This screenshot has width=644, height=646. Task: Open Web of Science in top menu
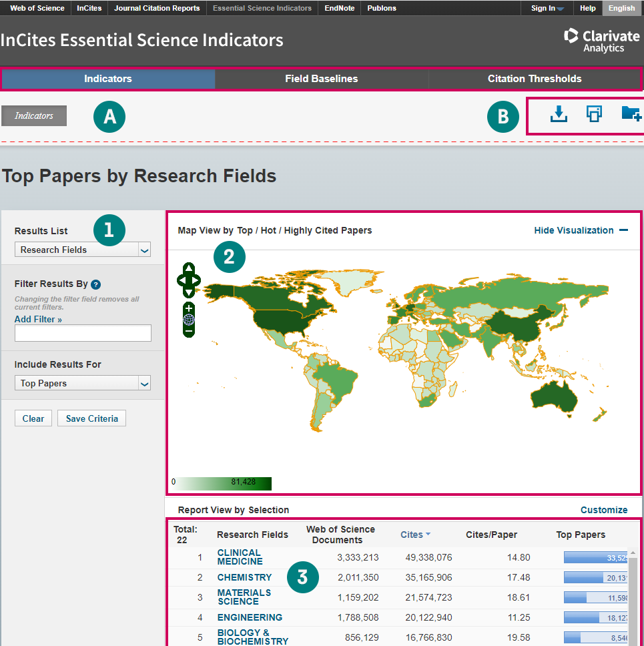37,8
